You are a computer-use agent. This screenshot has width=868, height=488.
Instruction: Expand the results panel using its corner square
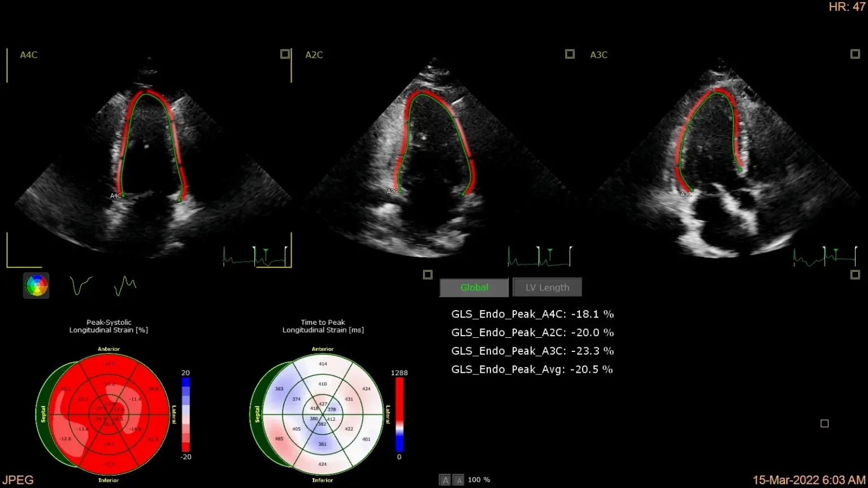click(x=855, y=274)
